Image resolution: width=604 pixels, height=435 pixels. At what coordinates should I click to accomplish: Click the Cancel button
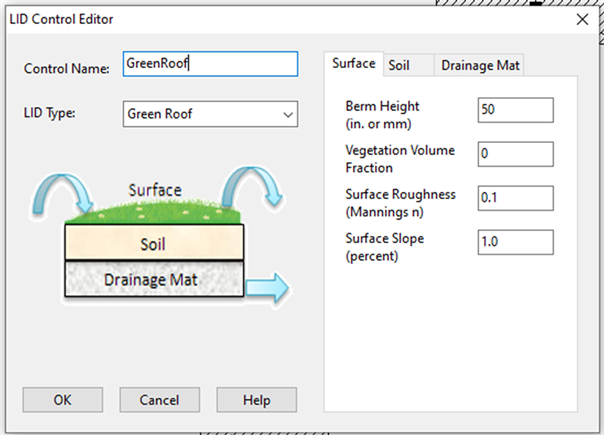tap(159, 400)
